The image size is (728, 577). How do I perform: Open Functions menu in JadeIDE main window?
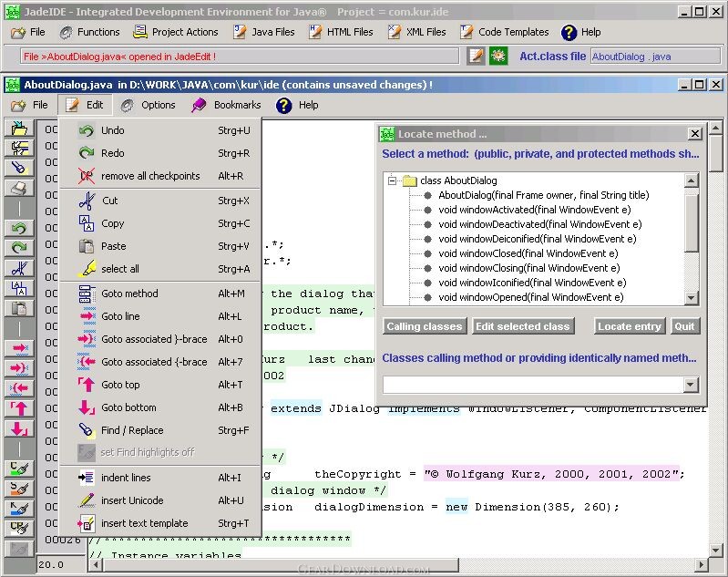(89, 32)
